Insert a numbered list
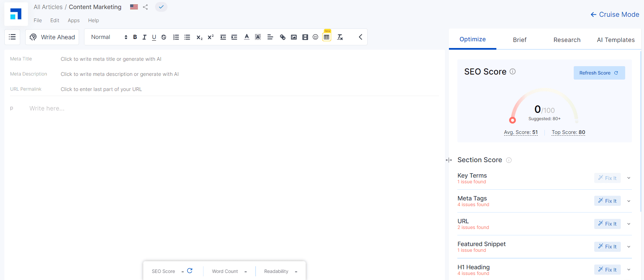This screenshot has width=644, height=280. (176, 37)
